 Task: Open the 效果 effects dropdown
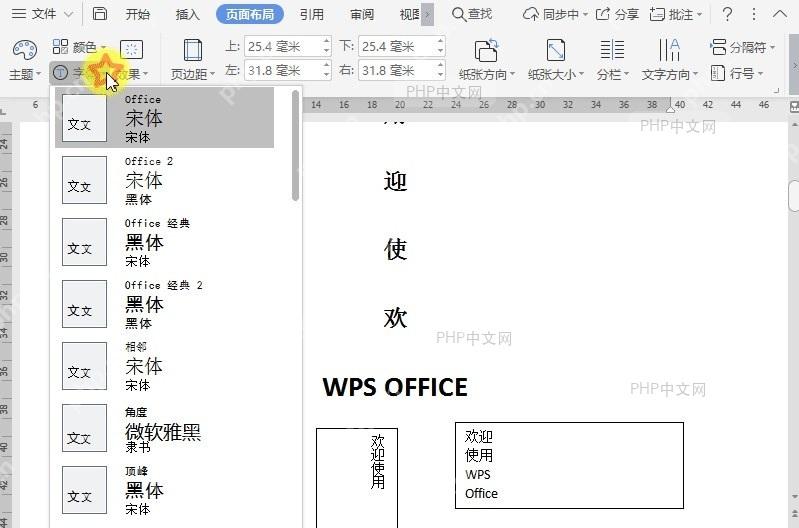132,60
